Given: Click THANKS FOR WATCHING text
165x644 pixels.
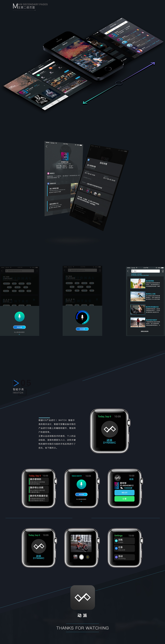Looking at the screenshot, I should (82, 628).
